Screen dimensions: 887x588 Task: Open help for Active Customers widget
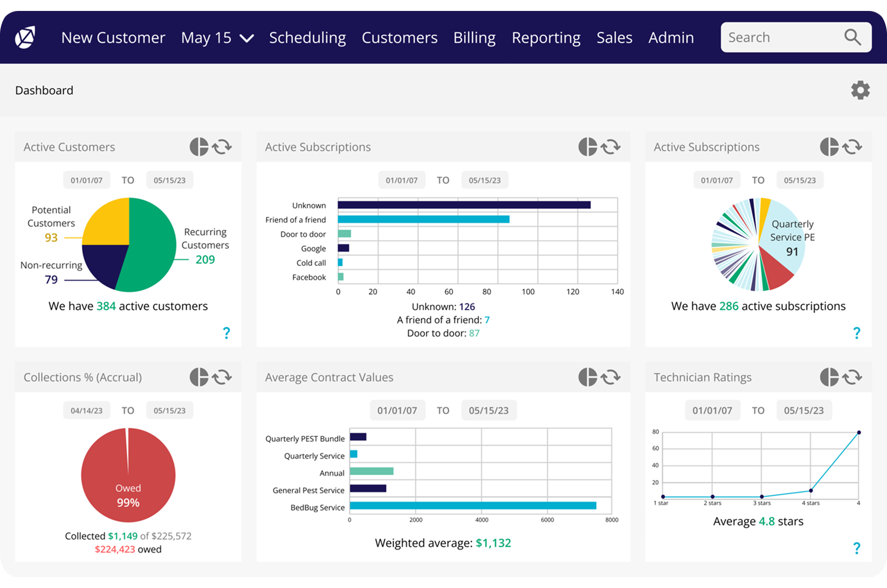pos(227,333)
